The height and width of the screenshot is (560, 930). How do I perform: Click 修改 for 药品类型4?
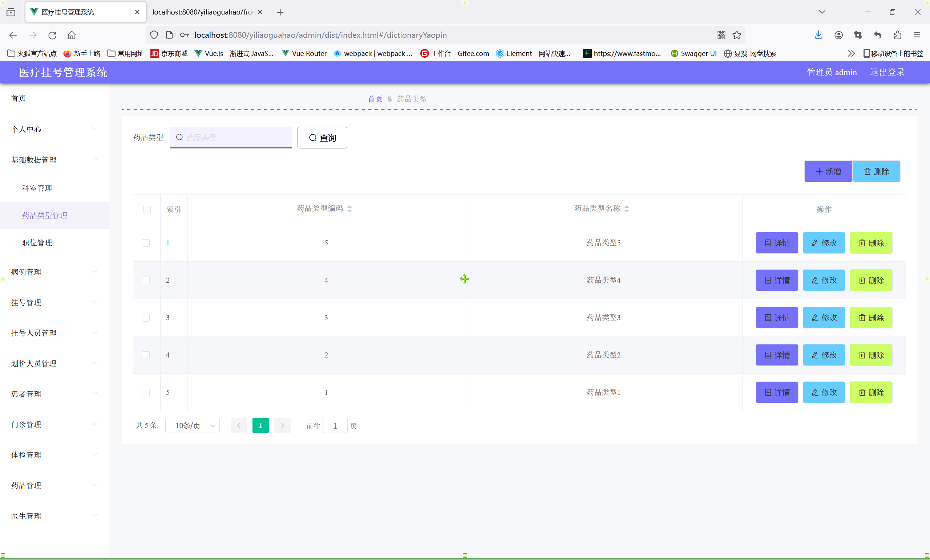pos(824,280)
